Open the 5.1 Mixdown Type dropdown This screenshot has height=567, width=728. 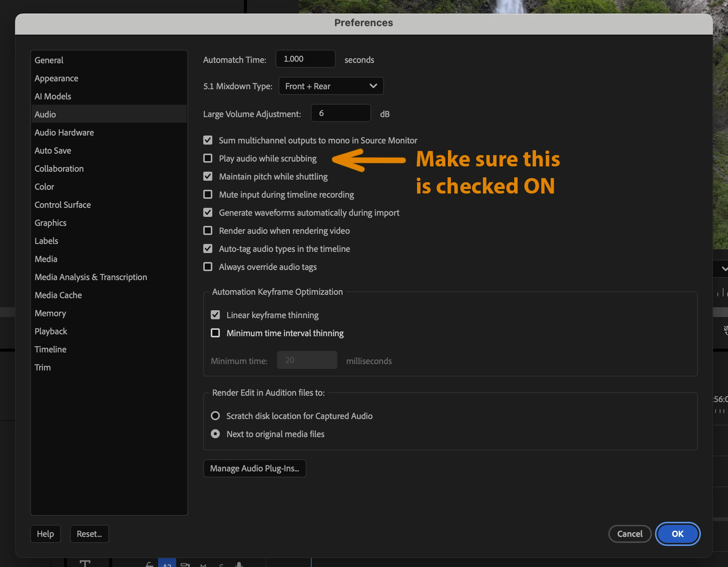coord(331,86)
